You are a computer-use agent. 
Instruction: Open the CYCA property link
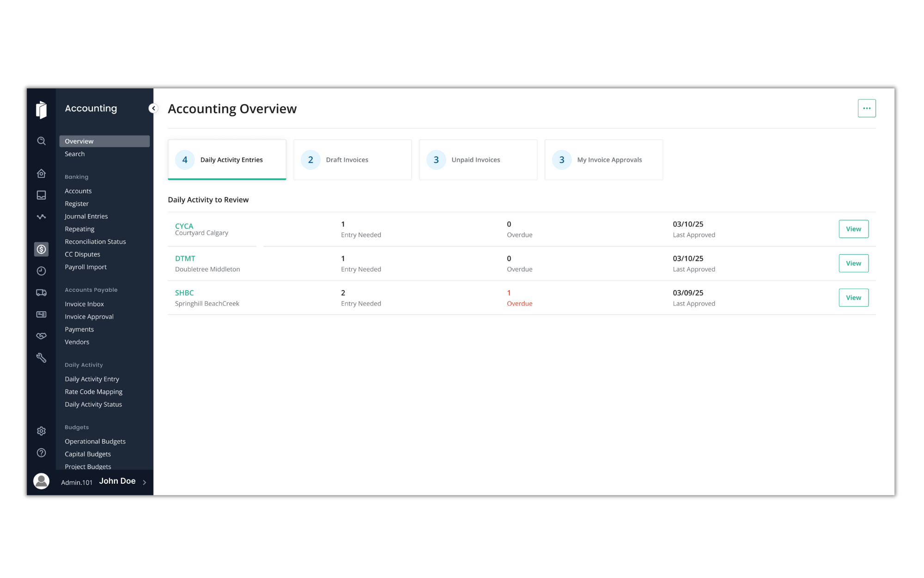click(184, 226)
